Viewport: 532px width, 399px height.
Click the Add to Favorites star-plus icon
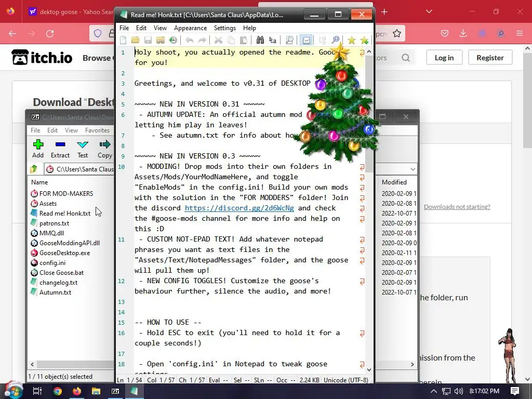[364, 41]
